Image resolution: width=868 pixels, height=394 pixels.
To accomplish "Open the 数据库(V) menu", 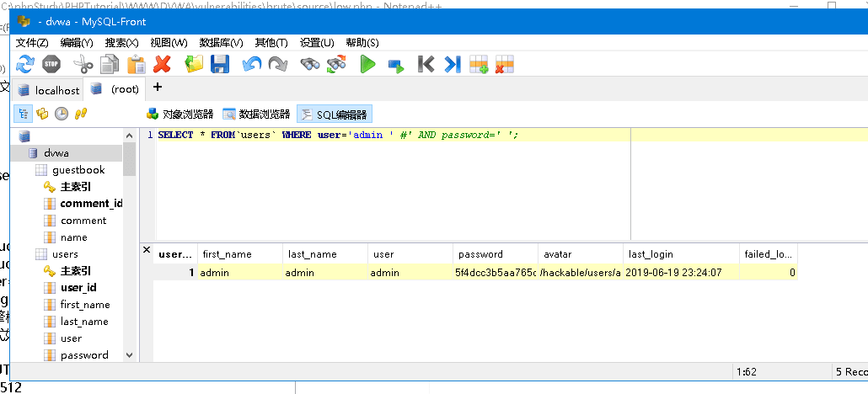I will [x=221, y=43].
